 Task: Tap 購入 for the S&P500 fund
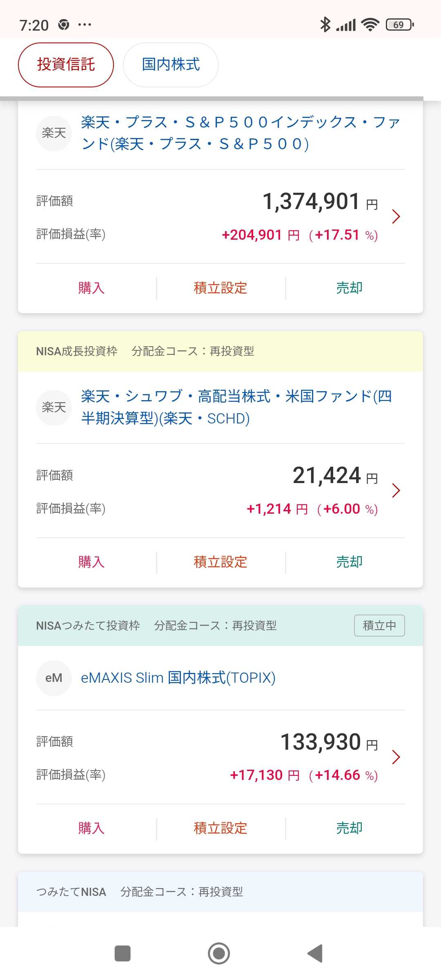(x=91, y=288)
